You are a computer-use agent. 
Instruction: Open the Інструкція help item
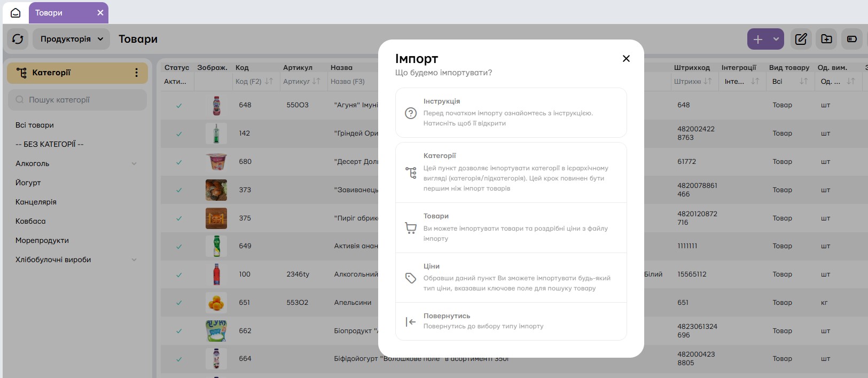[x=511, y=113]
